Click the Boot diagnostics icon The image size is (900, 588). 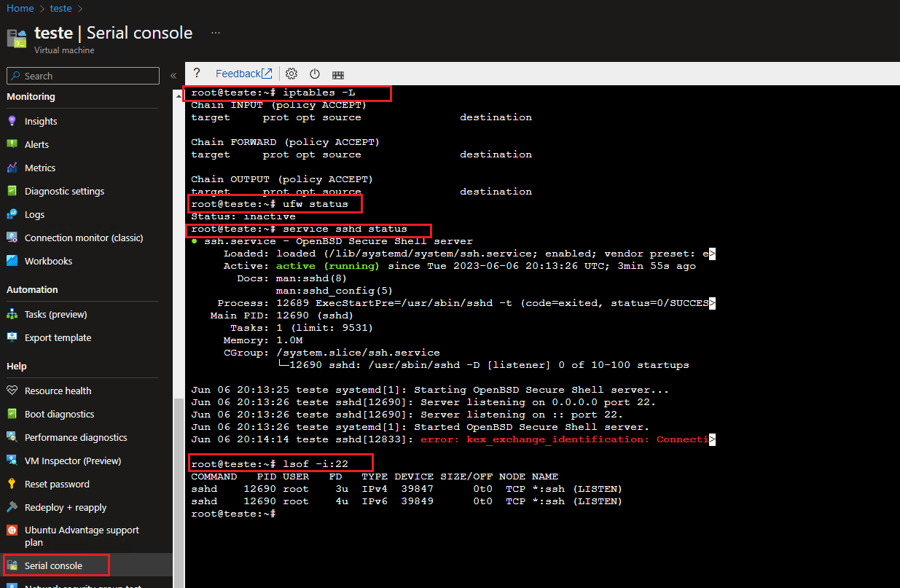pos(12,414)
